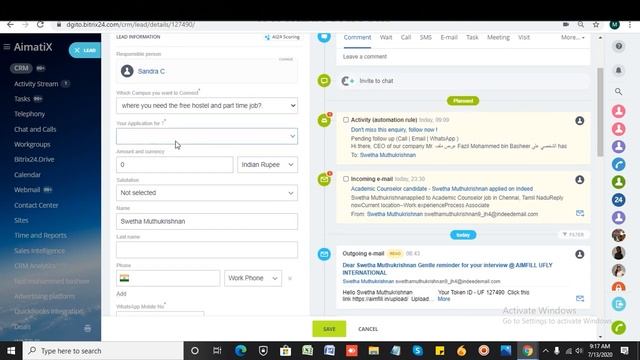Open the notifications bell icon
The width and height of the screenshot is (640, 360).
(x=619, y=70)
